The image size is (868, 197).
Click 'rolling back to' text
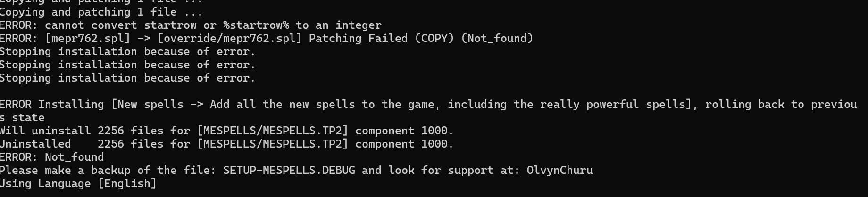coord(754,104)
